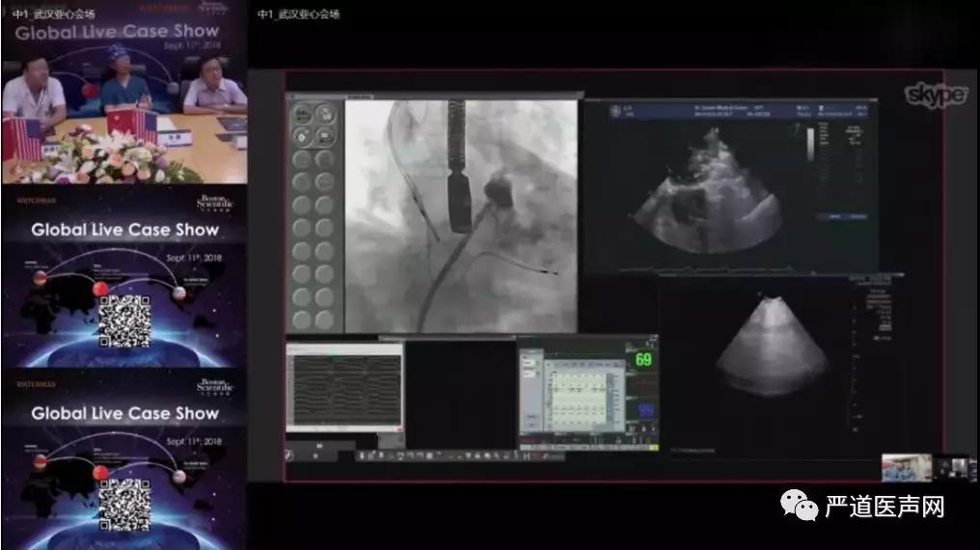Click the top-left icon in the fluoroscopy tool palette
Viewport: 980px width, 550px height.
point(303,114)
